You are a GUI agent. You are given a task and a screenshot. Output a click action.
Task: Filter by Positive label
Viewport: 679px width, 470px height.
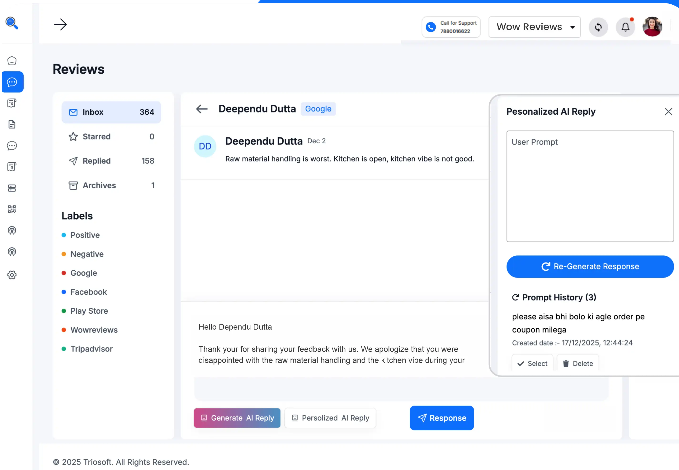point(81,235)
